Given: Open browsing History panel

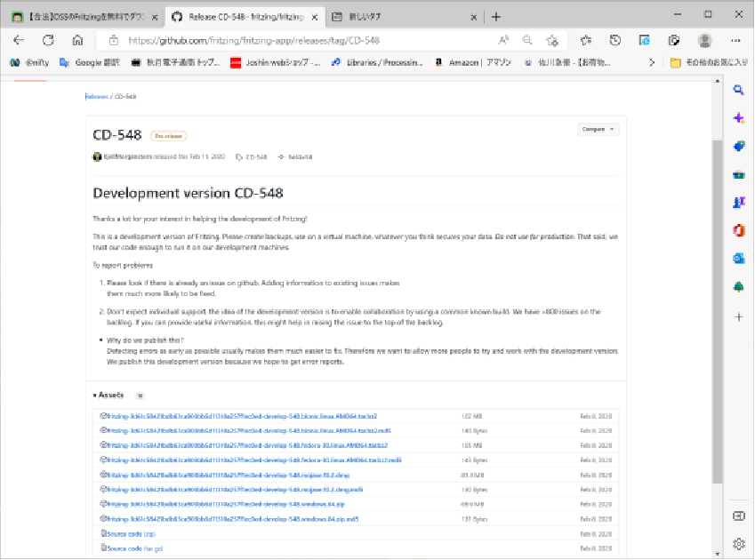Looking at the screenshot, I should 614,40.
